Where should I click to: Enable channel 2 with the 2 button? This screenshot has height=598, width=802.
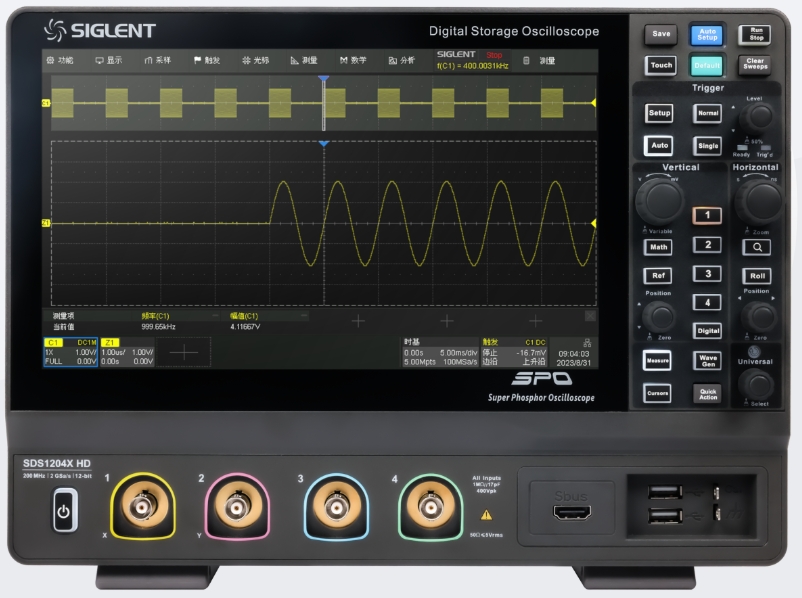click(x=707, y=245)
